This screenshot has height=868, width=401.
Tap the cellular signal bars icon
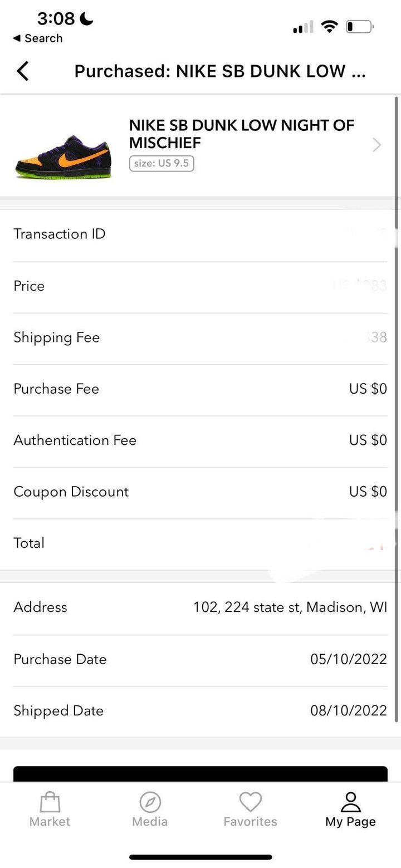click(302, 27)
